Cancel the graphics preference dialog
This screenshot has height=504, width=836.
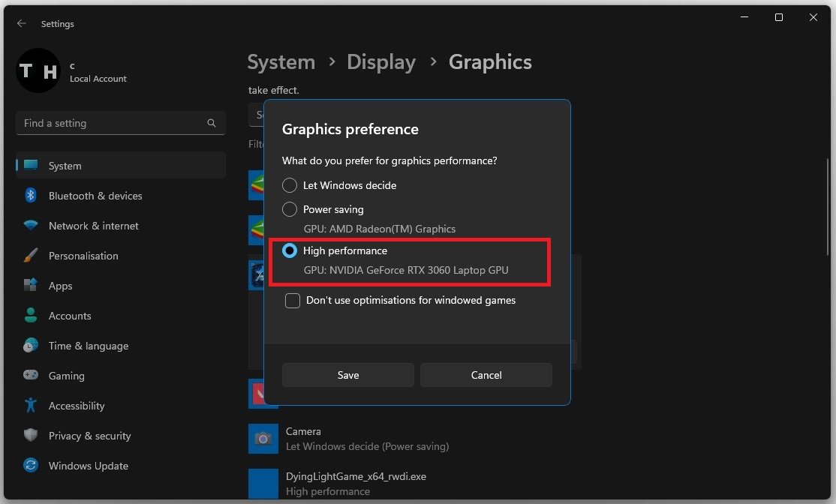coord(486,375)
